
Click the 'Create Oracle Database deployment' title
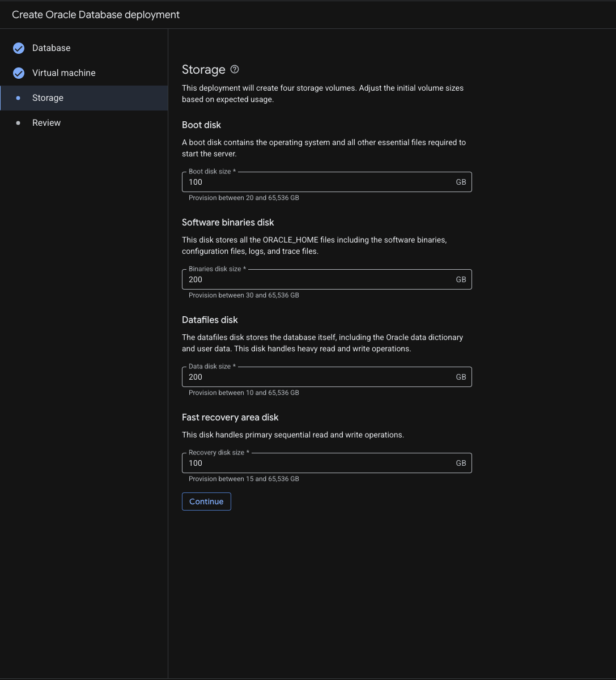(96, 15)
